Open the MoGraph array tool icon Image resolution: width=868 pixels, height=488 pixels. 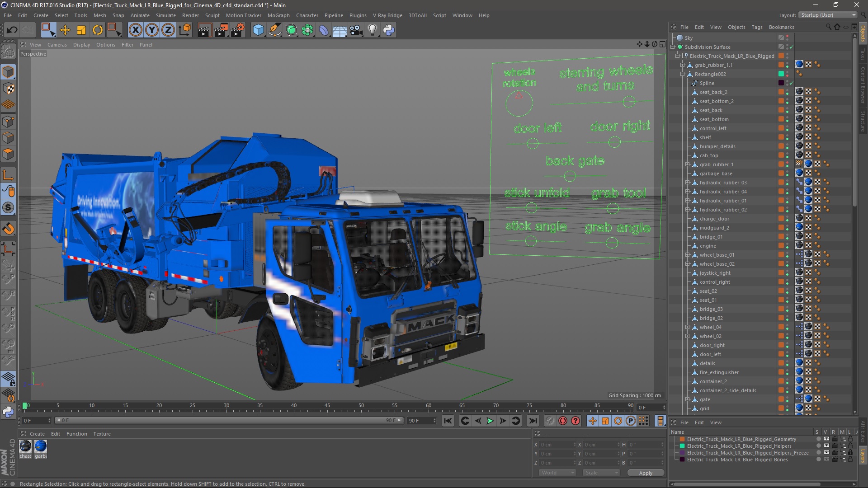point(307,30)
